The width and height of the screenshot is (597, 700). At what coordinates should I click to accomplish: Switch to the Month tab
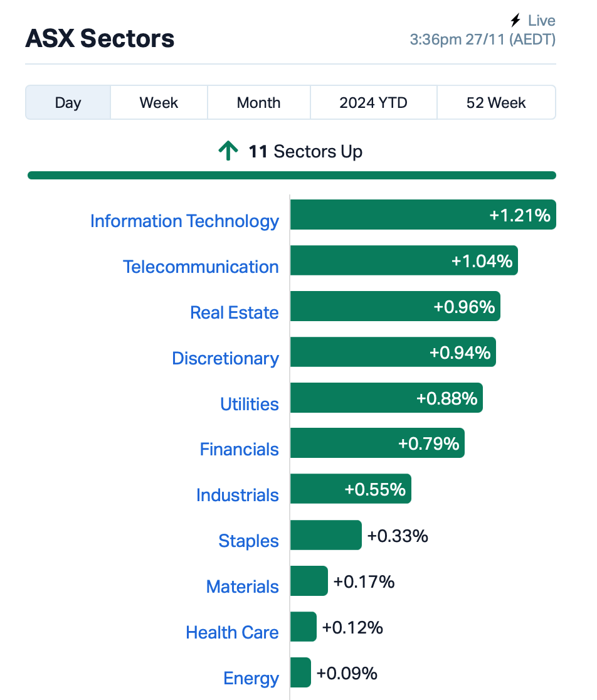coord(259,103)
